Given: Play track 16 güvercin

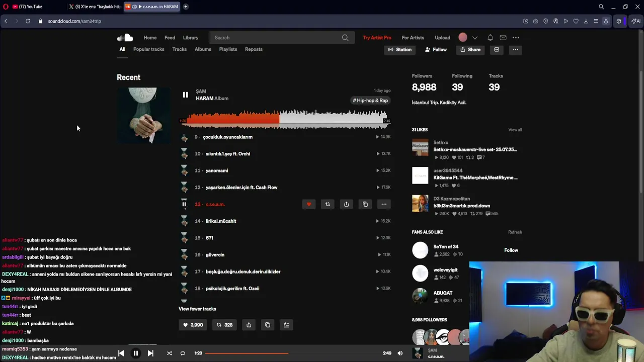Looking at the screenshot, I should 215,255.
